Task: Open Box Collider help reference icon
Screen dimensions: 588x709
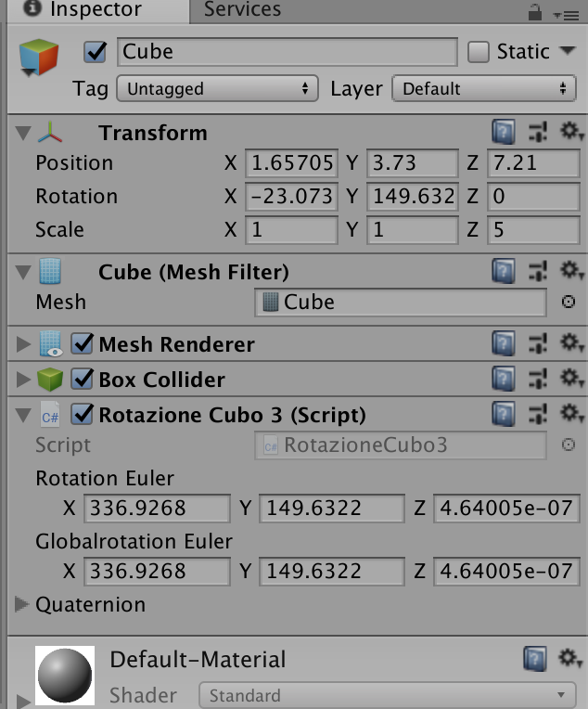Action: 504,379
